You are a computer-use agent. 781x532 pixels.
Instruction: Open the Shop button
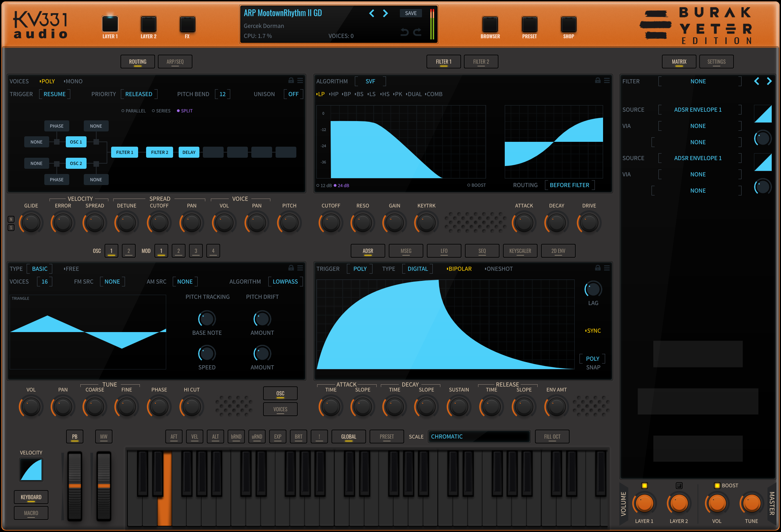(x=568, y=25)
